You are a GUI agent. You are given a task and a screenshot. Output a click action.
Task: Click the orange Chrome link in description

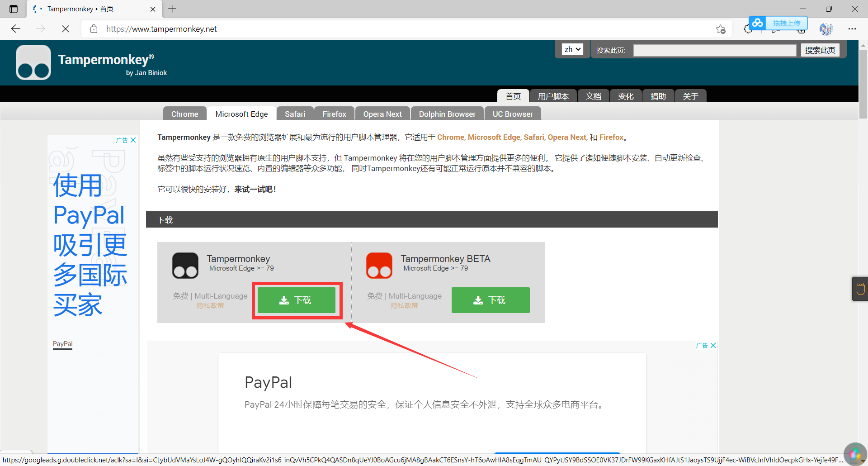451,137
